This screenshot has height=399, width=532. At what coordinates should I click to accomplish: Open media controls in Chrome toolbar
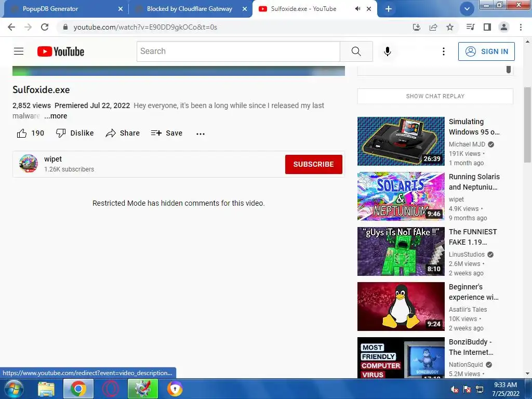(x=470, y=27)
